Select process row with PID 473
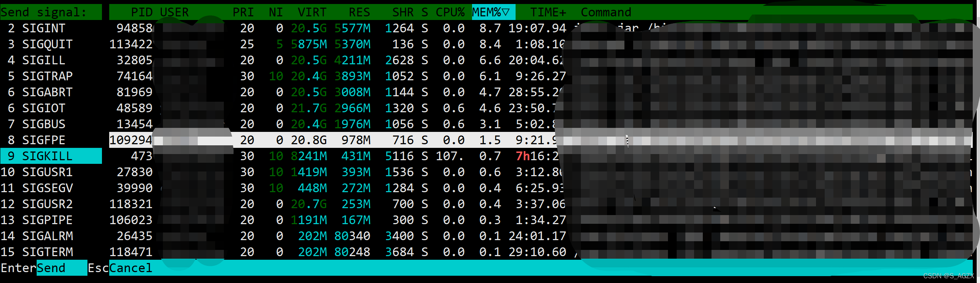The image size is (980, 283). point(541,156)
